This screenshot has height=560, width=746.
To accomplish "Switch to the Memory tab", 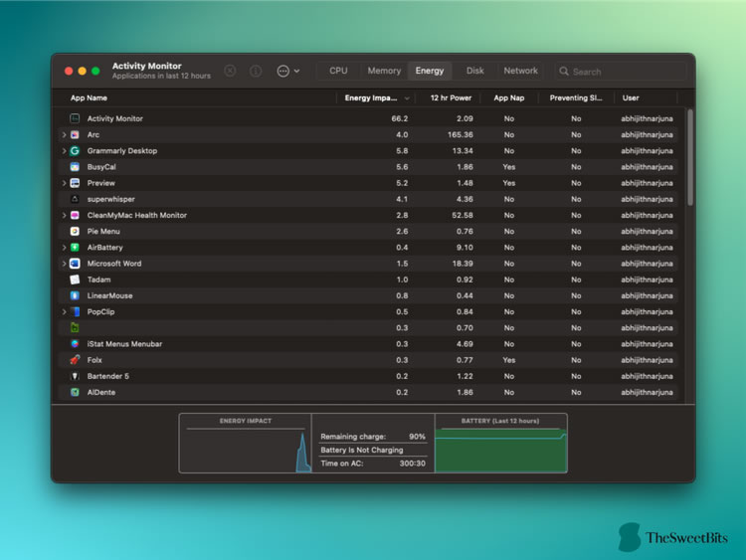I will point(384,71).
